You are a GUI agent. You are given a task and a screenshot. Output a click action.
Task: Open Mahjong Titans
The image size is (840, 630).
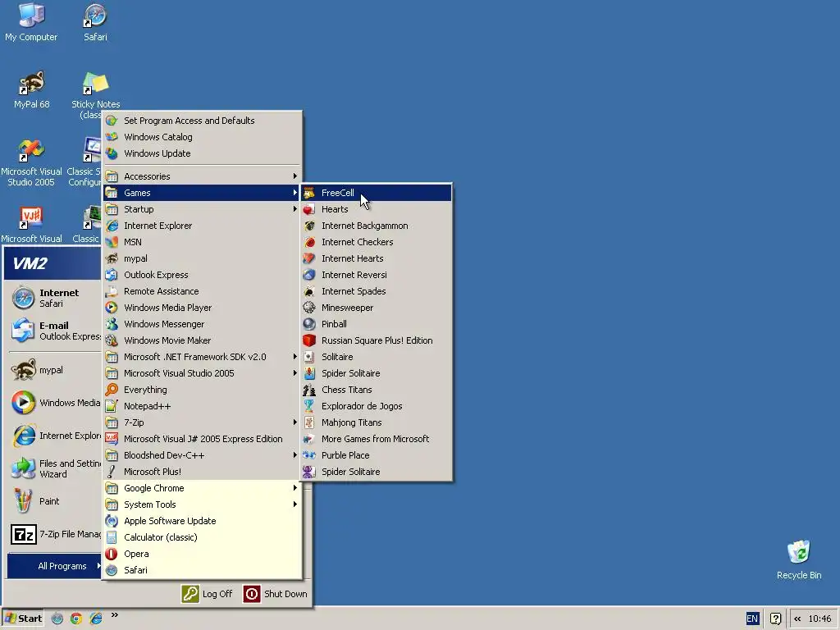(x=377, y=422)
